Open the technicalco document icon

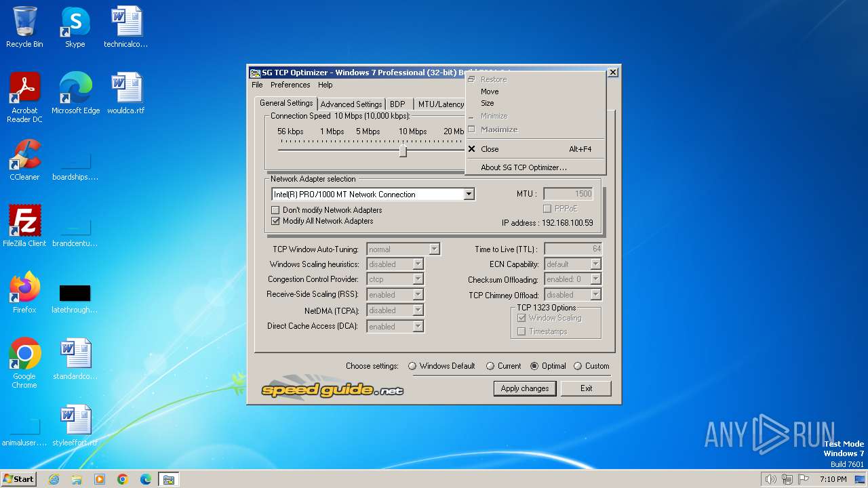pyautogui.click(x=125, y=27)
